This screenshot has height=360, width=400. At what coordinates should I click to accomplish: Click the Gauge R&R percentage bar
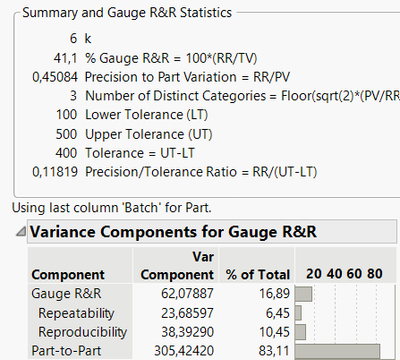point(304,294)
